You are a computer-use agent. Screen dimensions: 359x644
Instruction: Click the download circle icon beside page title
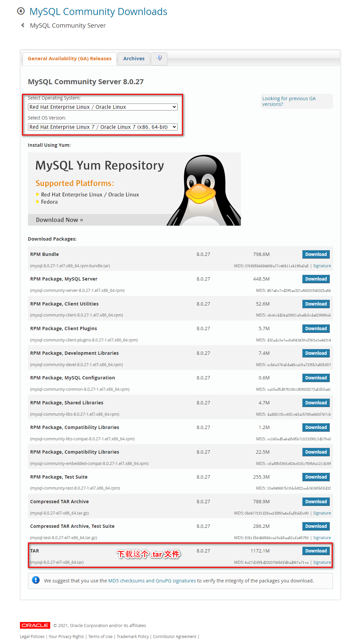point(21,11)
